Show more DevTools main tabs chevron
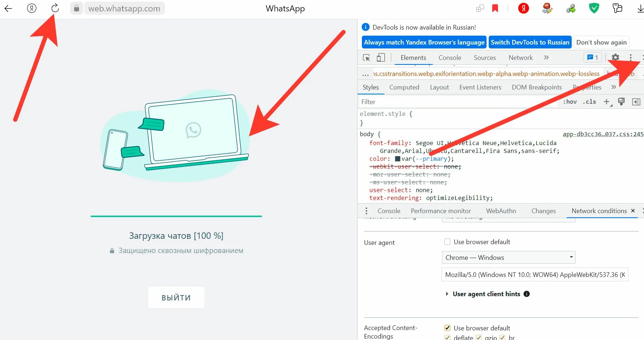Screen dimensions: 644x340 pos(546,57)
